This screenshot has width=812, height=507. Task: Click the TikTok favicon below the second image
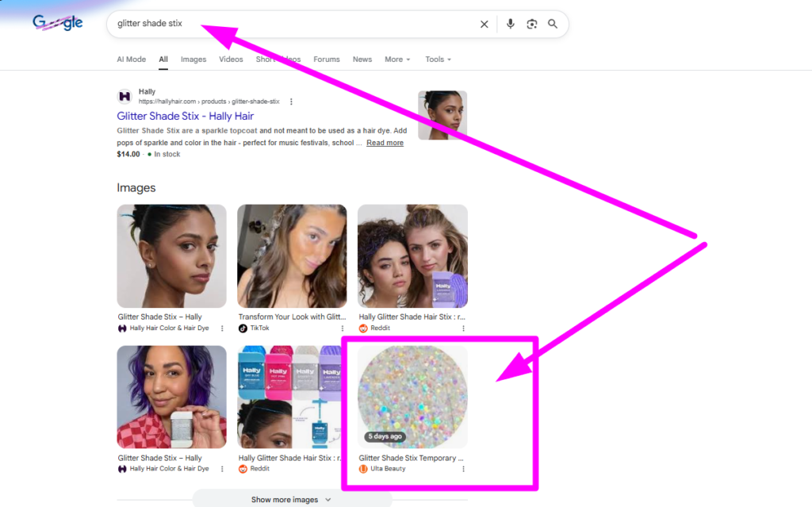click(x=242, y=328)
